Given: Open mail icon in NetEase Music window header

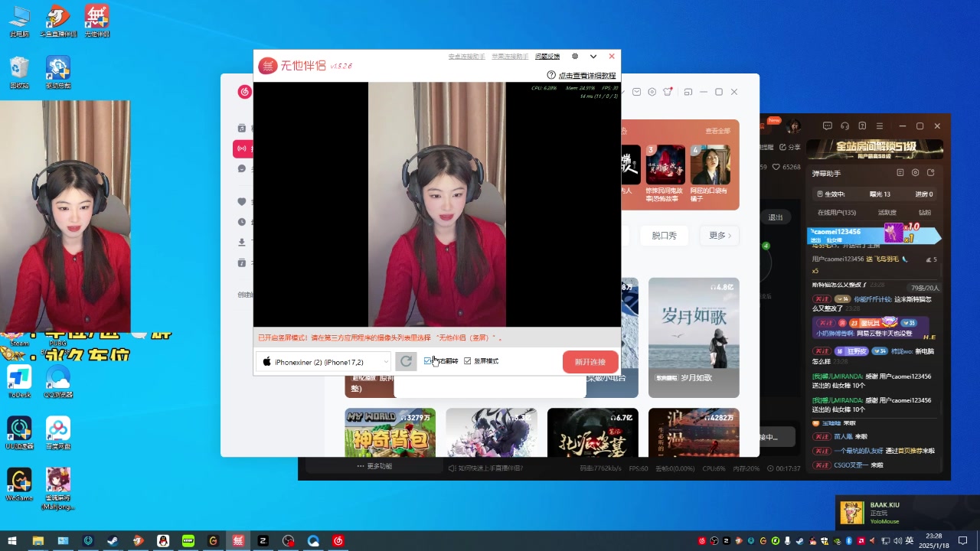Looking at the screenshot, I should [x=636, y=92].
